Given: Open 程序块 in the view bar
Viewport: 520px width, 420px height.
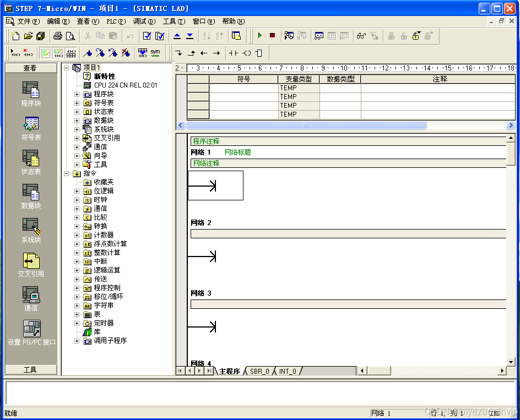Looking at the screenshot, I should pos(31,94).
